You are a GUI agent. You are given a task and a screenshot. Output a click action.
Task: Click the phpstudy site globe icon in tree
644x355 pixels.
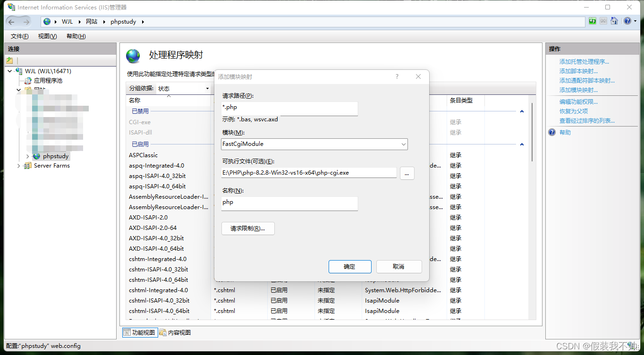[x=37, y=156]
